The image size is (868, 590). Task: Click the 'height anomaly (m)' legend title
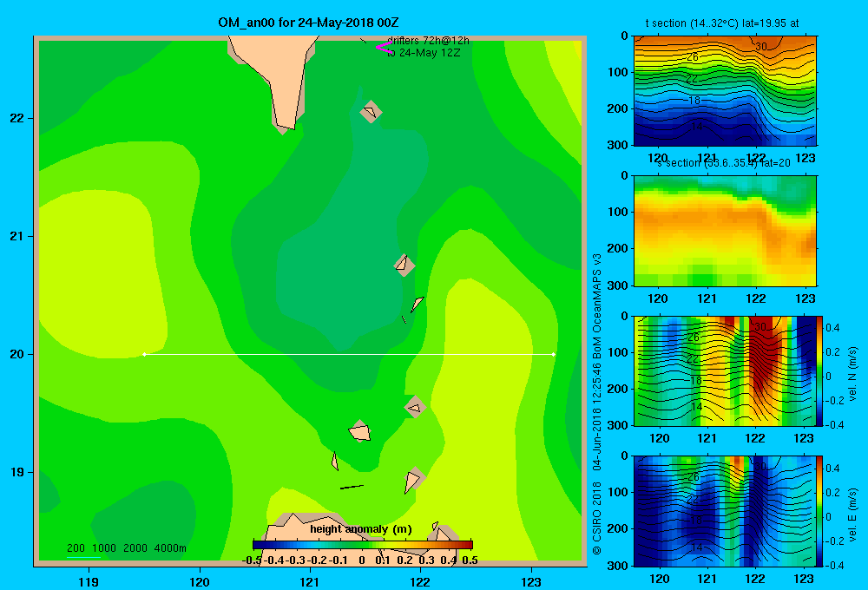coord(361,529)
